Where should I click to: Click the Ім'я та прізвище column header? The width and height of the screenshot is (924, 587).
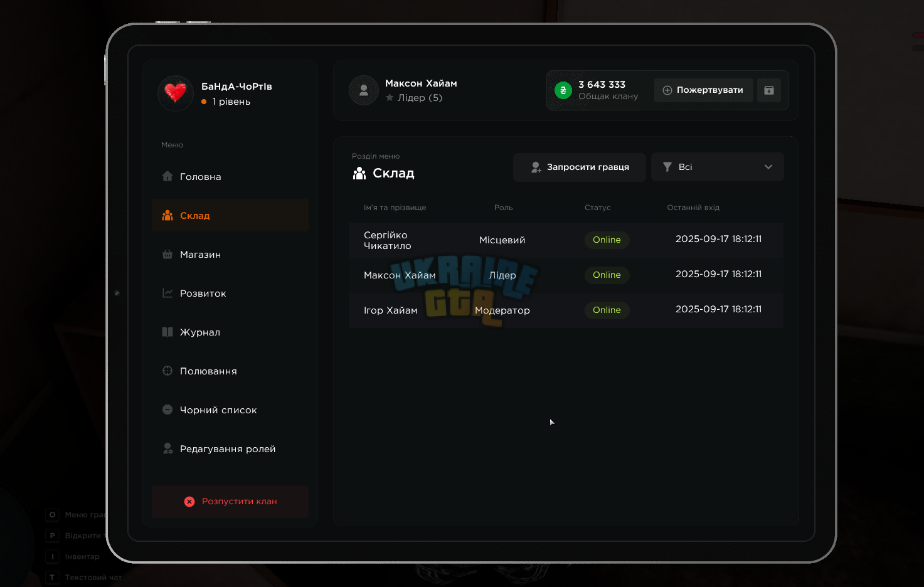pos(395,208)
